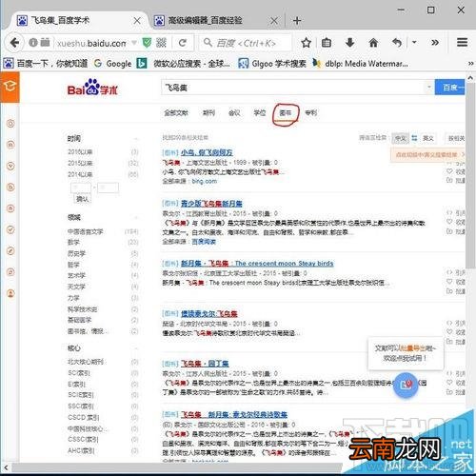
Task: Show hidden bookmarks with the bookmarks bar »
Action: point(471,64)
